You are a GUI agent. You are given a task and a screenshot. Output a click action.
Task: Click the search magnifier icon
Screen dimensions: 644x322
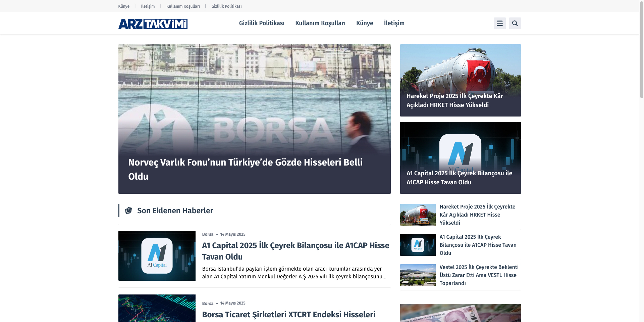(x=515, y=23)
